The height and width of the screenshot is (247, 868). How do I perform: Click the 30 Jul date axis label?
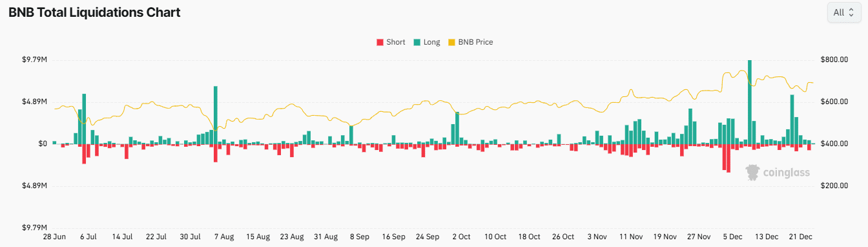click(x=191, y=237)
